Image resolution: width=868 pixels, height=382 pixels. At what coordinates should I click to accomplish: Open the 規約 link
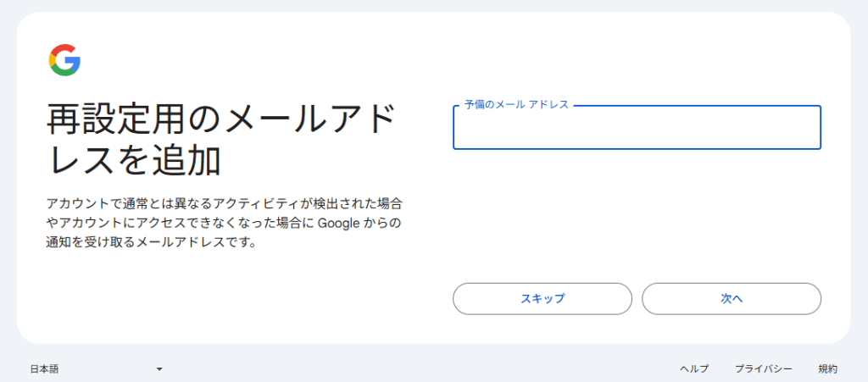827,368
